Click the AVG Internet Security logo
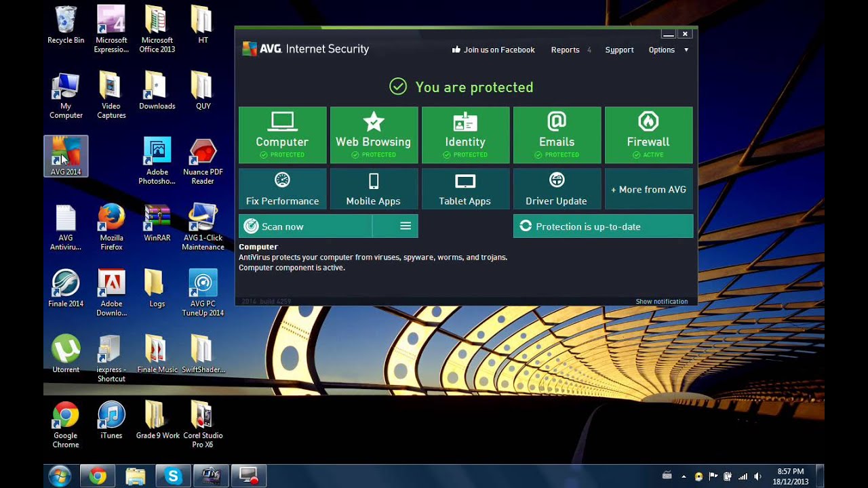 (x=306, y=49)
